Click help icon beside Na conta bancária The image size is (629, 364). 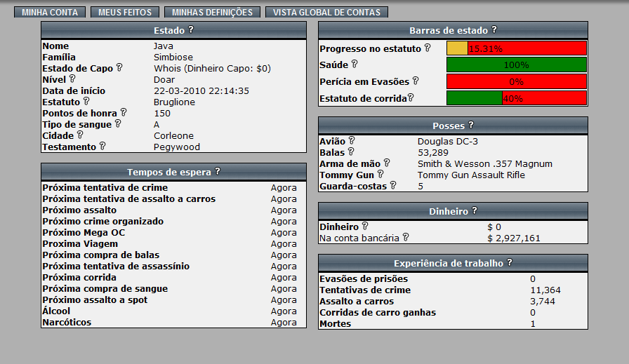coord(405,238)
